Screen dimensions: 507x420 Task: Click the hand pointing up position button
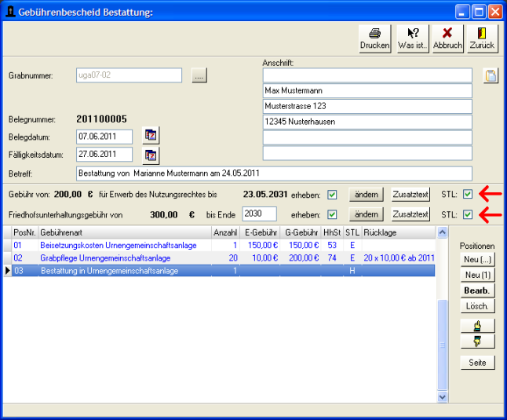(x=477, y=325)
